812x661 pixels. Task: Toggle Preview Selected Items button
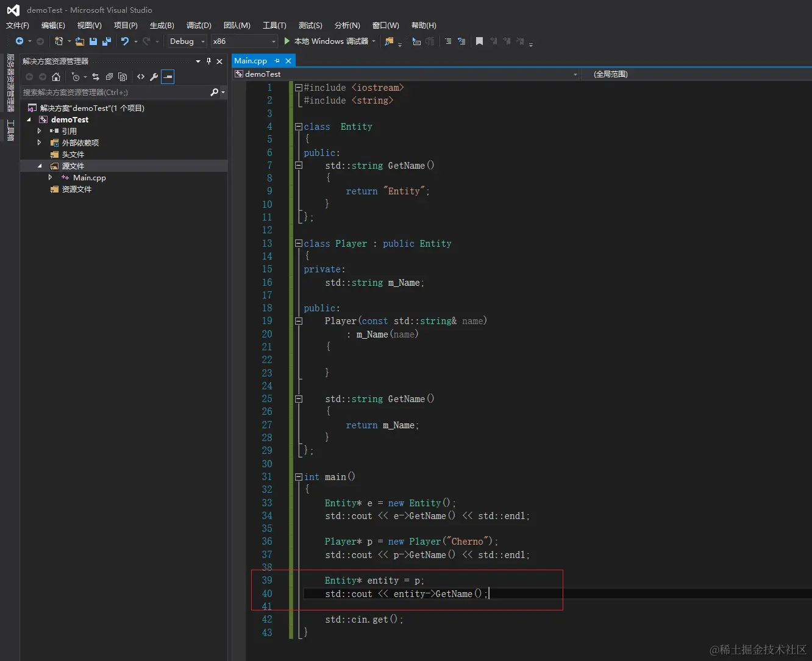[x=168, y=77]
